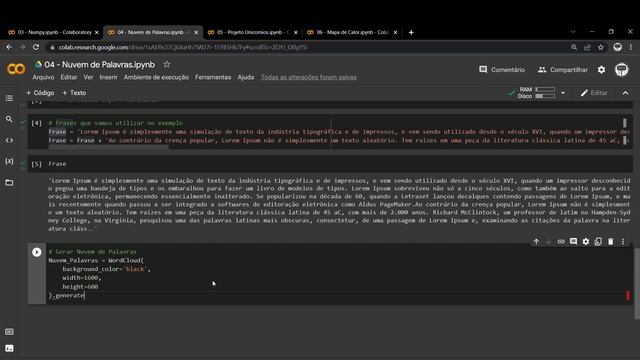Click the Colab logo
This screenshot has height=360, width=640.
pyautogui.click(x=16, y=69)
